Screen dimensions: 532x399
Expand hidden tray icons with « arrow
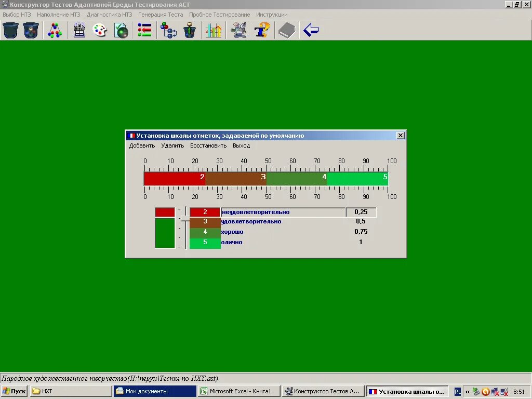tap(468, 392)
